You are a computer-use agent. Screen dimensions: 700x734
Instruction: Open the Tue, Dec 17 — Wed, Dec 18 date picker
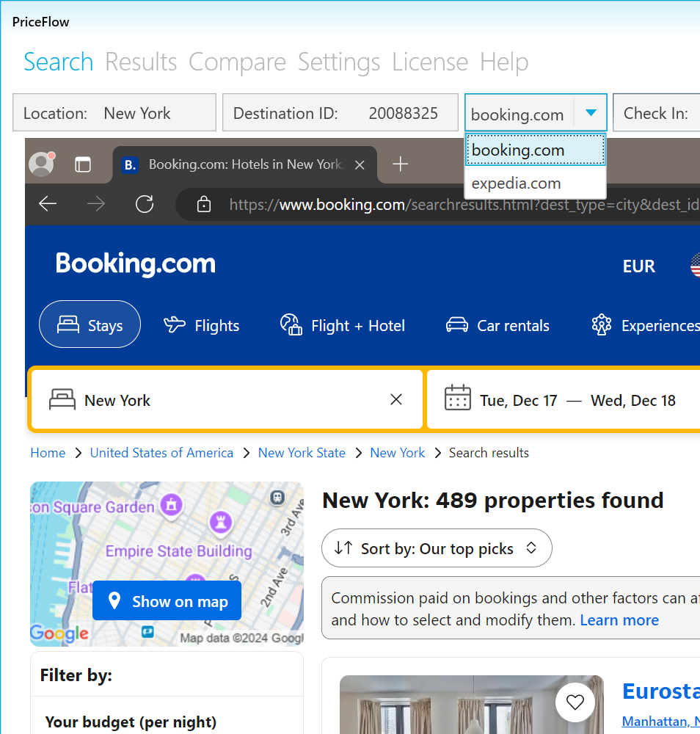click(564, 399)
